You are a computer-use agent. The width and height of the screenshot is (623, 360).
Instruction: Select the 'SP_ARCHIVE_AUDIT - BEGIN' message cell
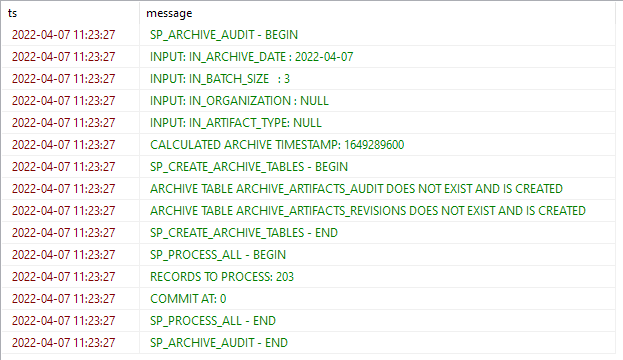tap(377, 35)
